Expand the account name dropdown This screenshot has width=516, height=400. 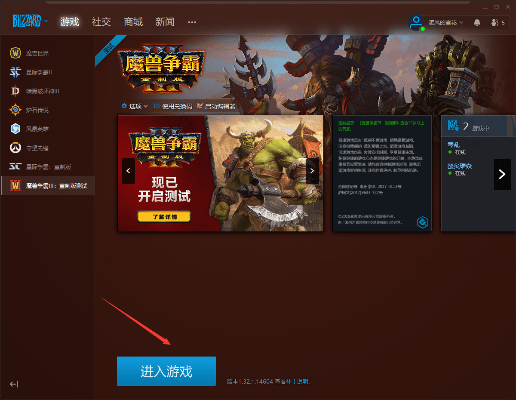(446, 23)
